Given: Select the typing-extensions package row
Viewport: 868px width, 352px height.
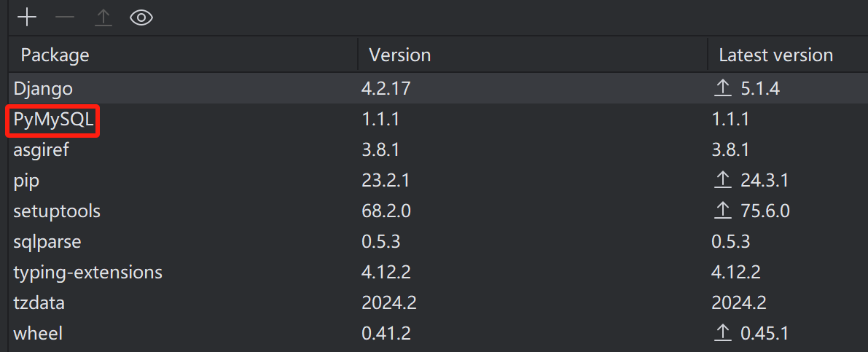Looking at the screenshot, I should point(87,273).
